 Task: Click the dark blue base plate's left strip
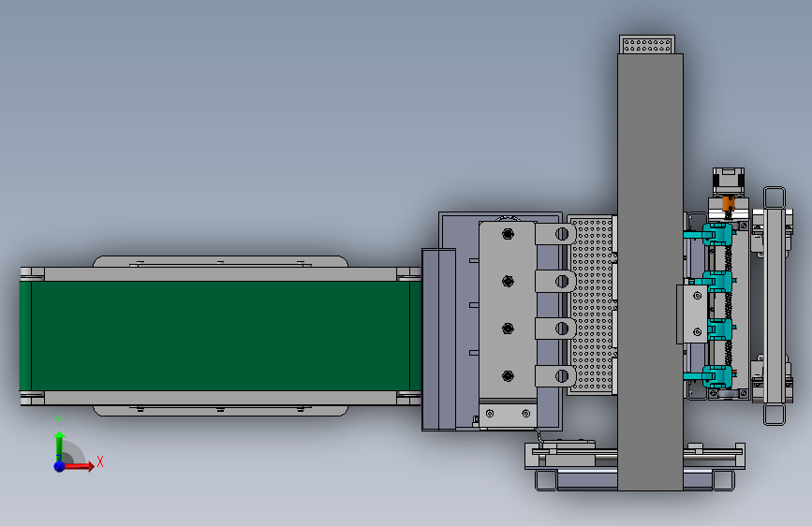pyautogui.click(x=438, y=339)
